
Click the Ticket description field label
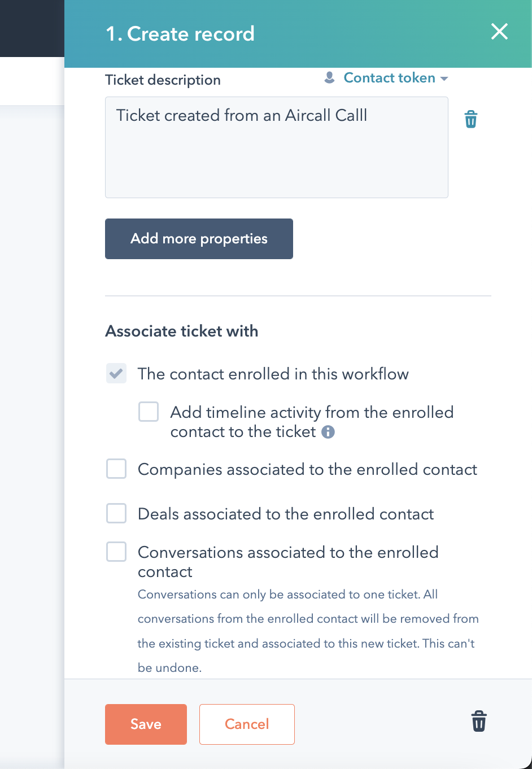click(163, 80)
